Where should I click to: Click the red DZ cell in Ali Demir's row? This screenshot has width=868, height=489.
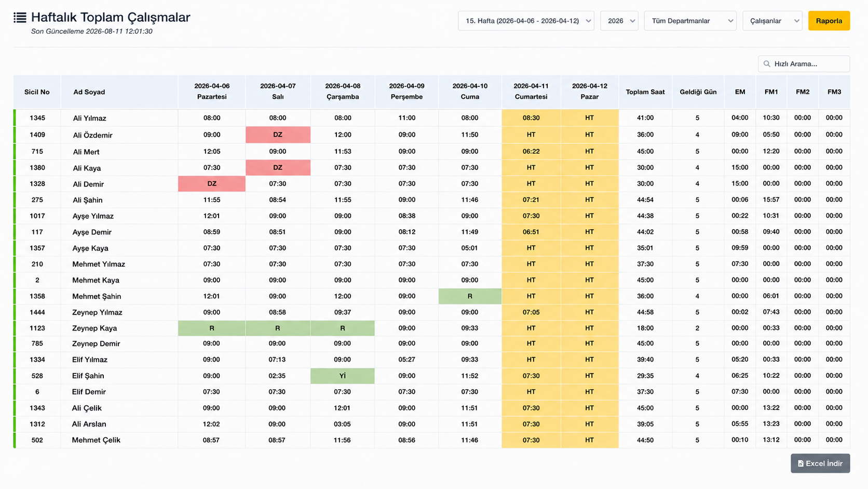(x=212, y=184)
